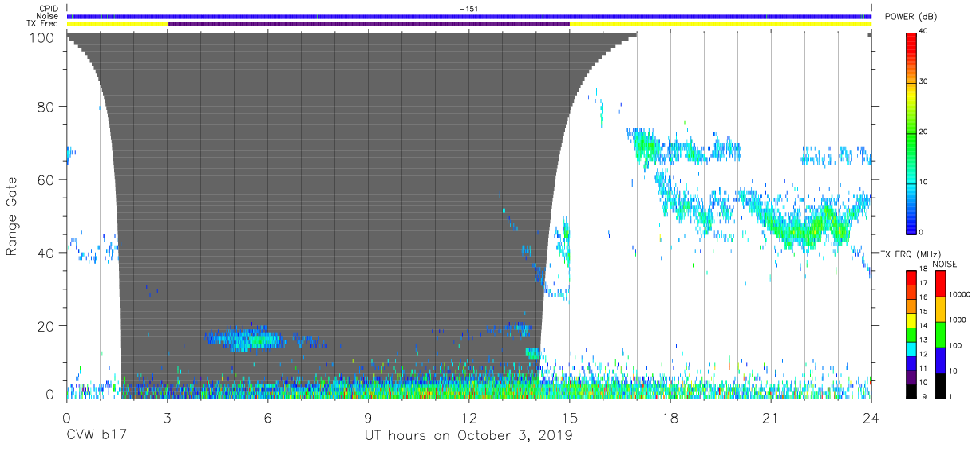Click the green echo cluster near hour 22
This screenshot has height=452, width=980.
coord(806,227)
